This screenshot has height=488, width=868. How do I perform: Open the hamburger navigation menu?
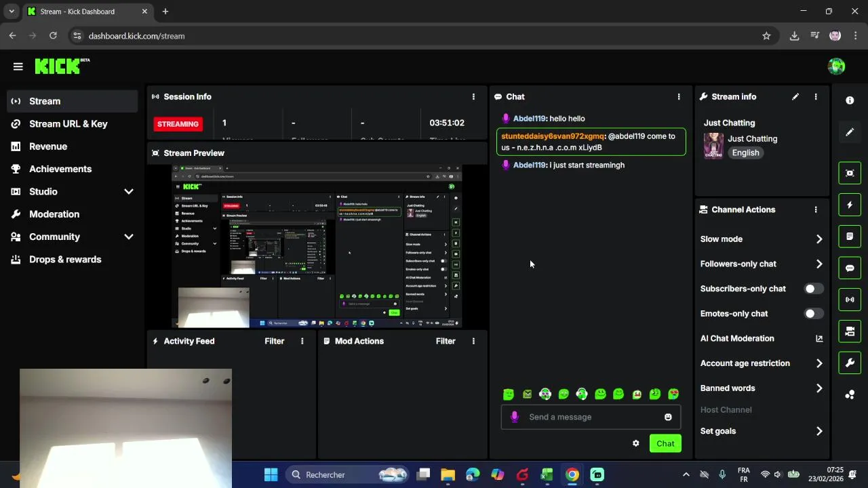[18, 66]
